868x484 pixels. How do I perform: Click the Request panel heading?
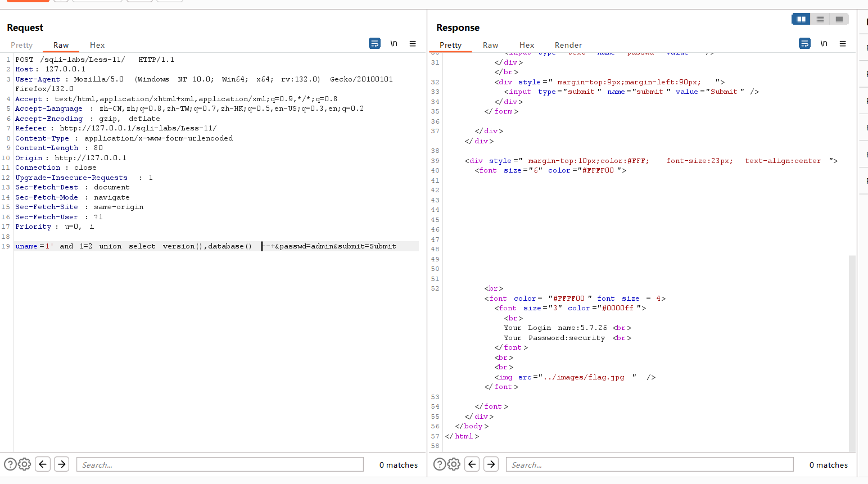pyautogui.click(x=25, y=28)
